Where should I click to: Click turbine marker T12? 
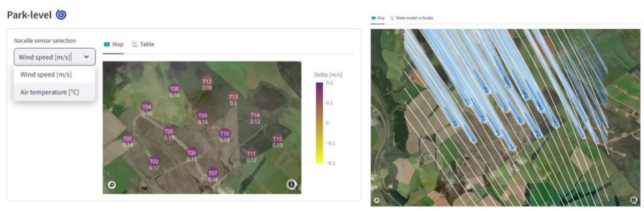[x=207, y=81]
